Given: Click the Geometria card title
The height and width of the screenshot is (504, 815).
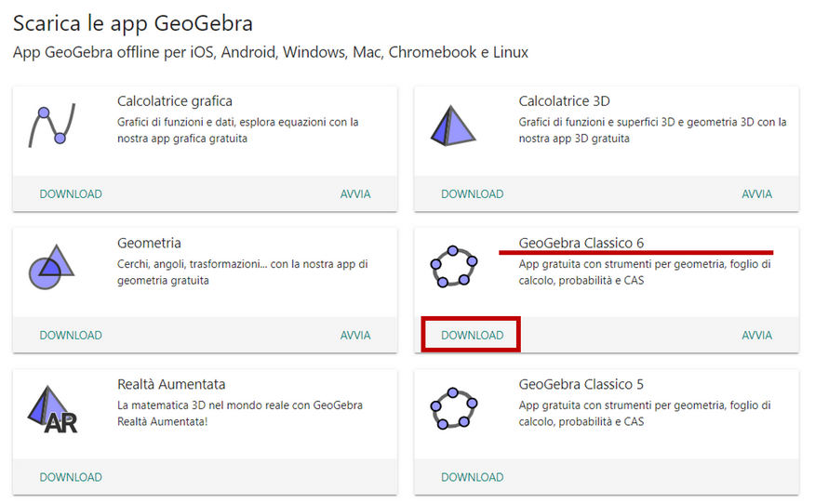Looking at the screenshot, I should [x=149, y=243].
